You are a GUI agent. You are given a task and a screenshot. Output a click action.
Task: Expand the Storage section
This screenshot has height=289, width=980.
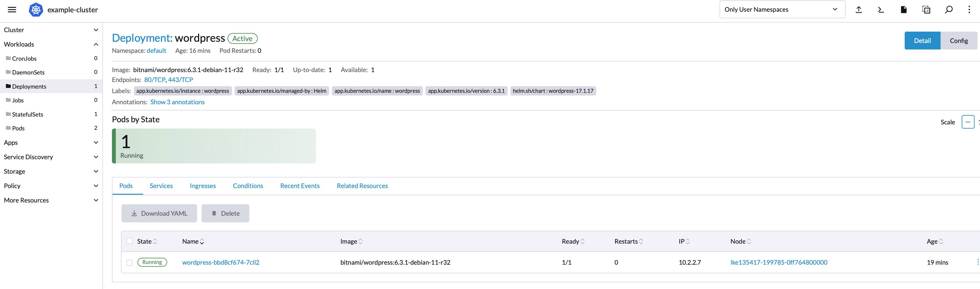coord(95,171)
